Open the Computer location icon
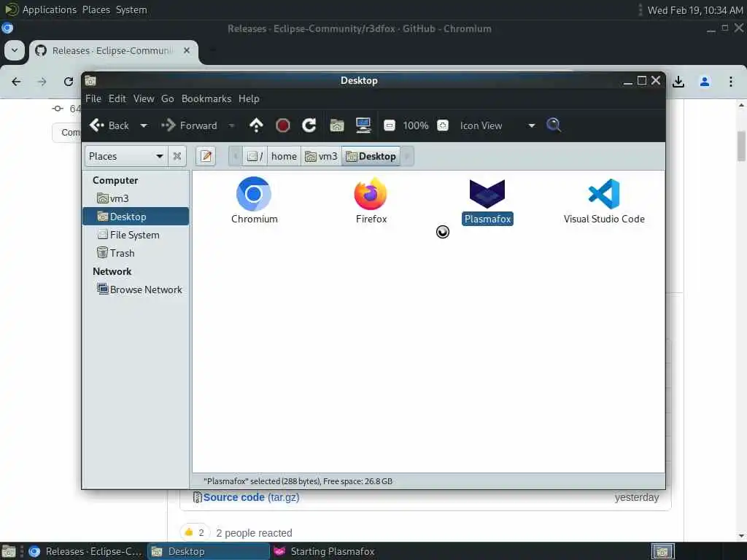This screenshot has width=747, height=560. click(x=363, y=125)
